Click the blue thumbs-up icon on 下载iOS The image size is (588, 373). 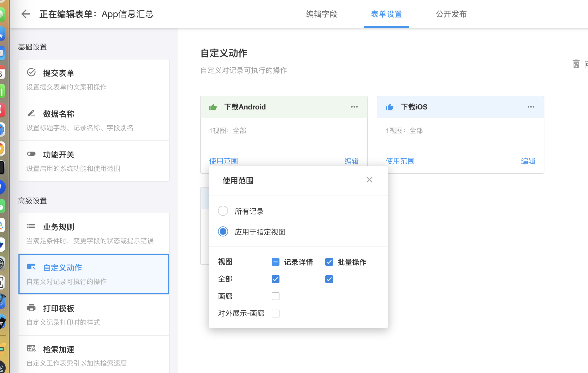tap(389, 107)
